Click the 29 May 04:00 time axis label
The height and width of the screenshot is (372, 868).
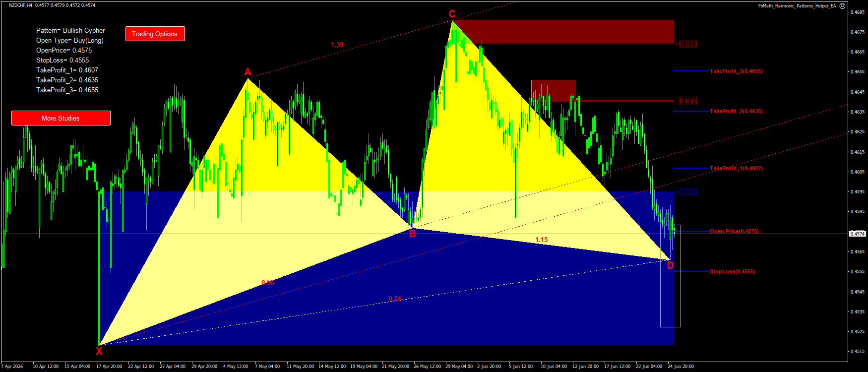click(x=459, y=367)
